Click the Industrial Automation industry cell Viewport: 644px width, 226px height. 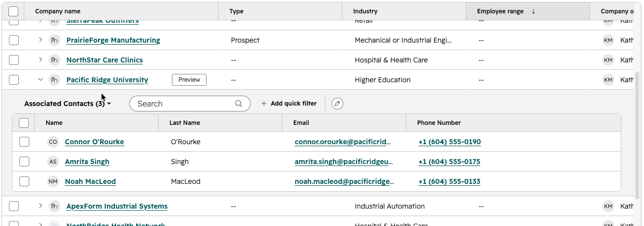(x=389, y=206)
